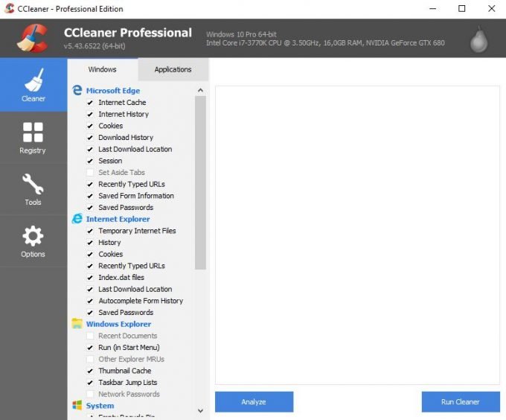Open the Tools wrench section
The width and height of the screenshot is (506, 420).
click(x=33, y=189)
